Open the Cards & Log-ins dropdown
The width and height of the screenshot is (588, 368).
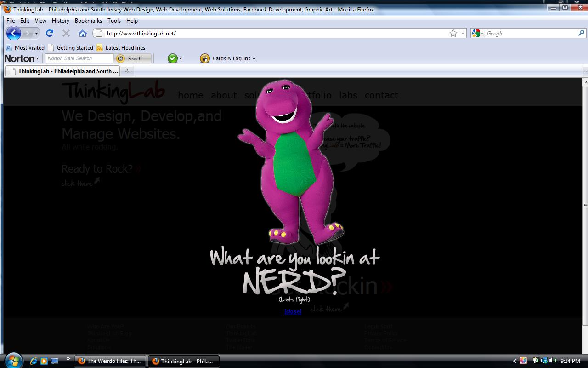pos(234,58)
